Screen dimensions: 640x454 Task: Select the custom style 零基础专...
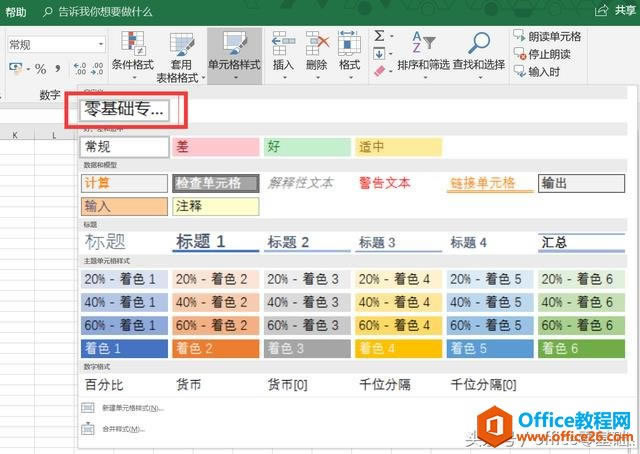pos(124,109)
